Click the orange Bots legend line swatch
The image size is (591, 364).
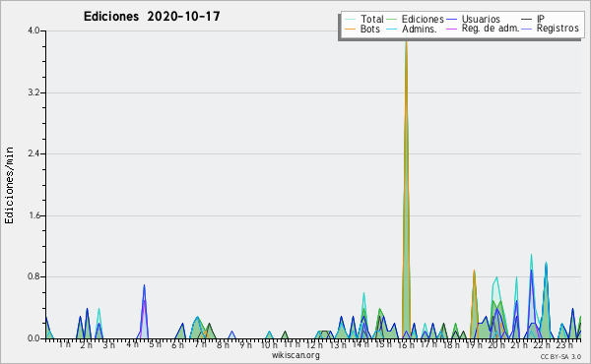click(350, 29)
